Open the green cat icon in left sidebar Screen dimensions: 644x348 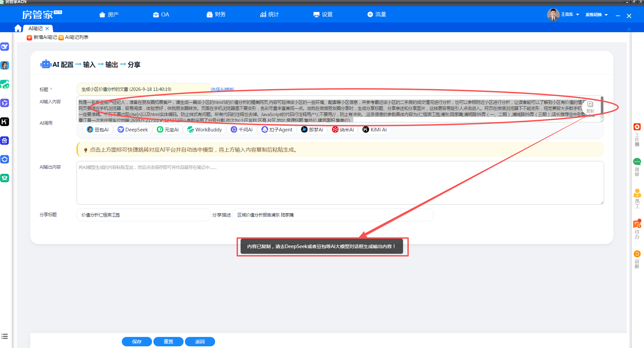[5, 84]
